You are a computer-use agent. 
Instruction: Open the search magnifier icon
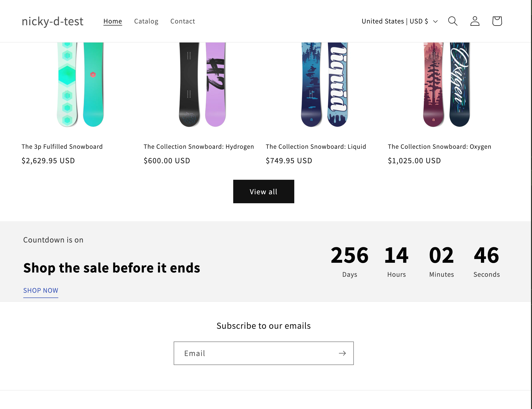453,21
